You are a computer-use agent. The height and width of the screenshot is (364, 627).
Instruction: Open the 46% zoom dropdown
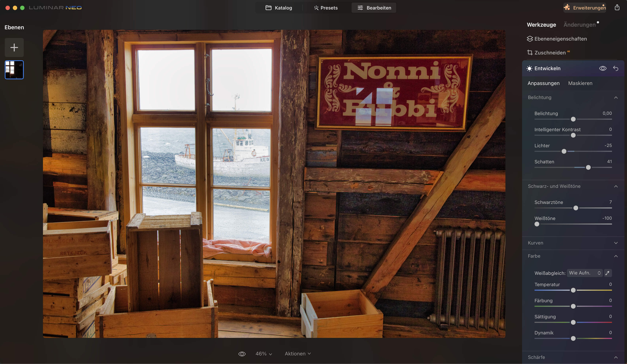(264, 354)
